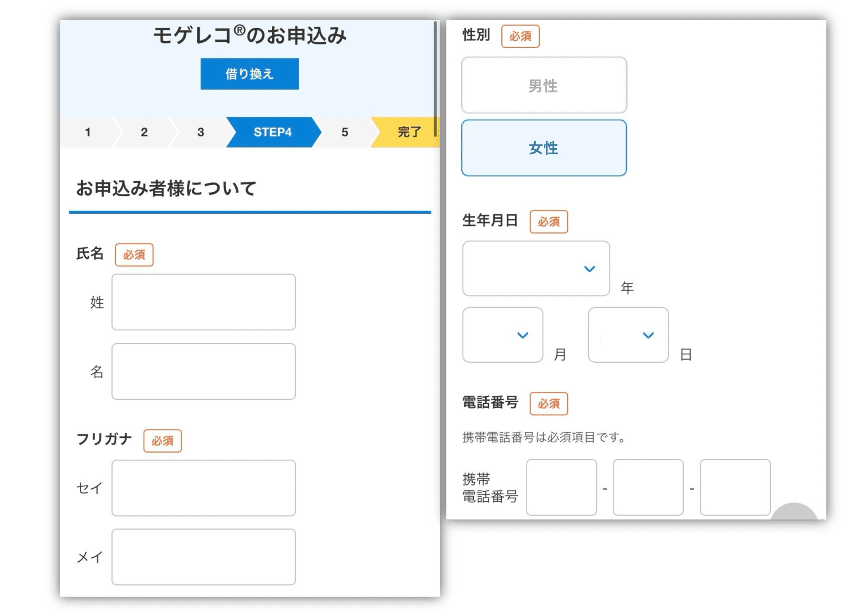Select step 5 in progress bar
Screen dimensions: 845x616
345,132
